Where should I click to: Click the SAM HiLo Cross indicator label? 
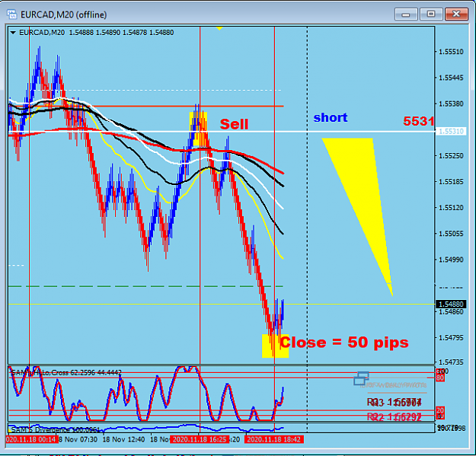tap(65, 372)
